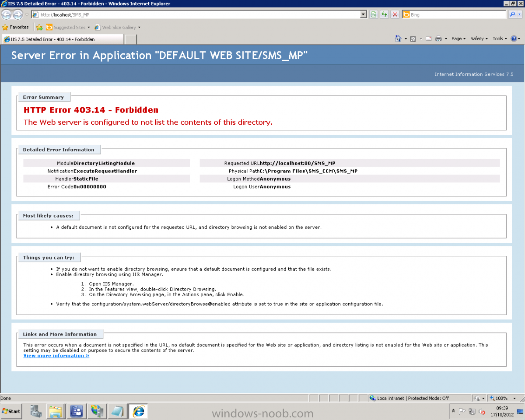The height and width of the screenshot is (420, 525).
Task: Click the error code 0x00000000
Action: [x=90, y=187]
